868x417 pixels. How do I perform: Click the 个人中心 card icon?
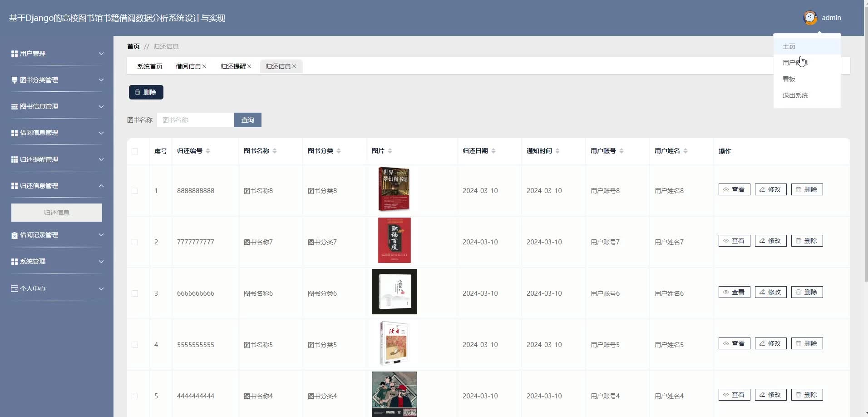click(x=15, y=288)
